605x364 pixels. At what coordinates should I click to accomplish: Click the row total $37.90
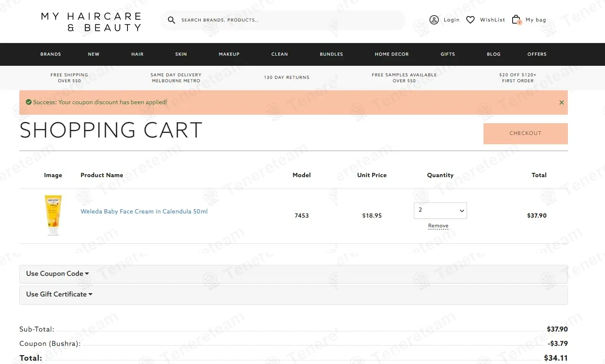click(x=537, y=216)
